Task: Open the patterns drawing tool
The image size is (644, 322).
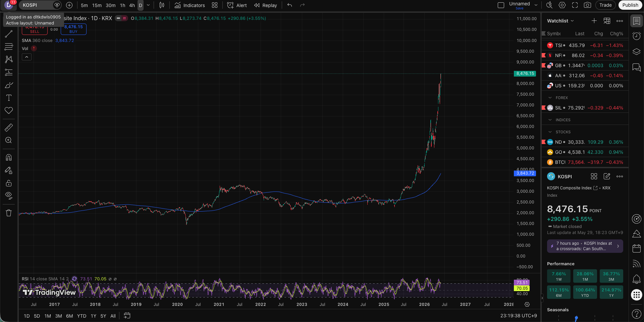Action: click(x=9, y=59)
